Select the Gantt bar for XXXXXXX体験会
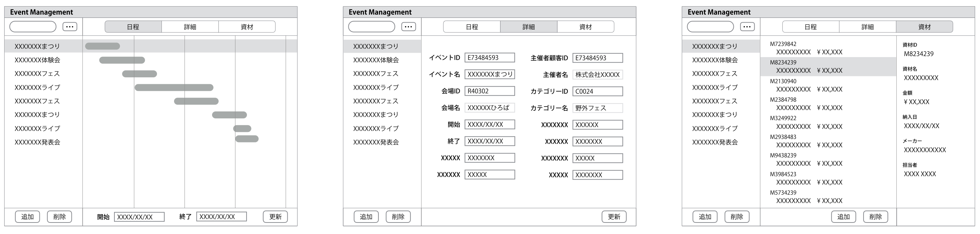Screen dimensions: 980x234 pyautogui.click(x=122, y=60)
